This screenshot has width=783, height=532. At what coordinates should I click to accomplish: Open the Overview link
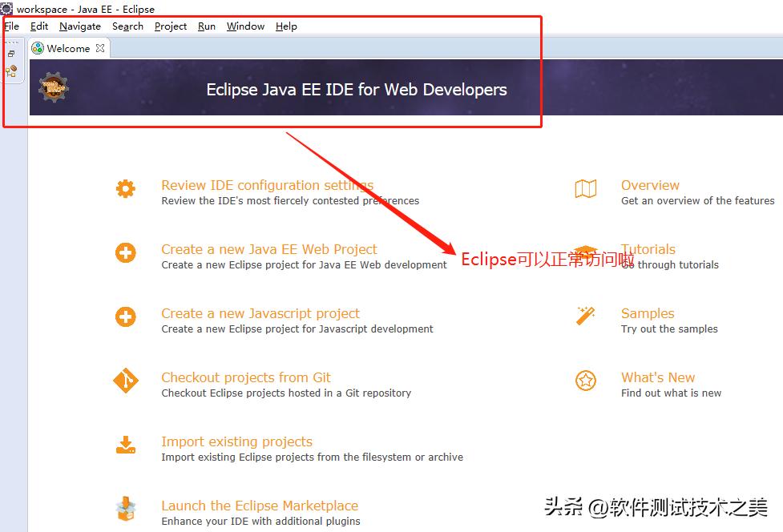pos(650,185)
